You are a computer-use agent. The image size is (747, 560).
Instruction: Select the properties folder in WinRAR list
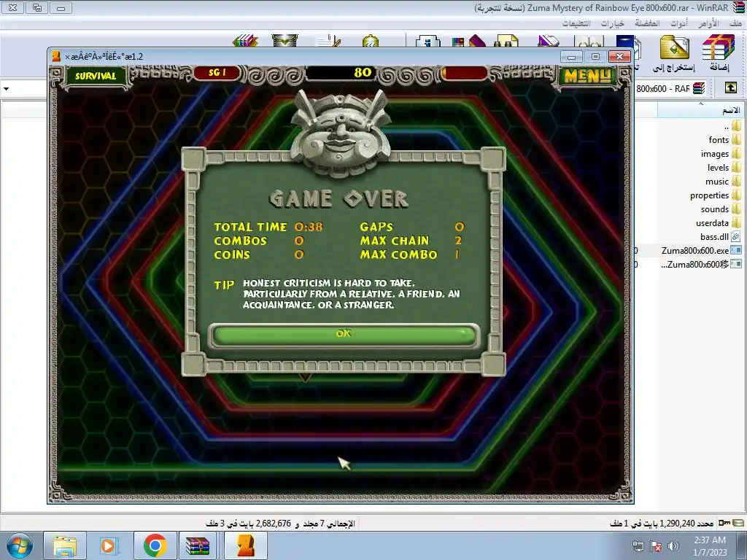(x=716, y=195)
